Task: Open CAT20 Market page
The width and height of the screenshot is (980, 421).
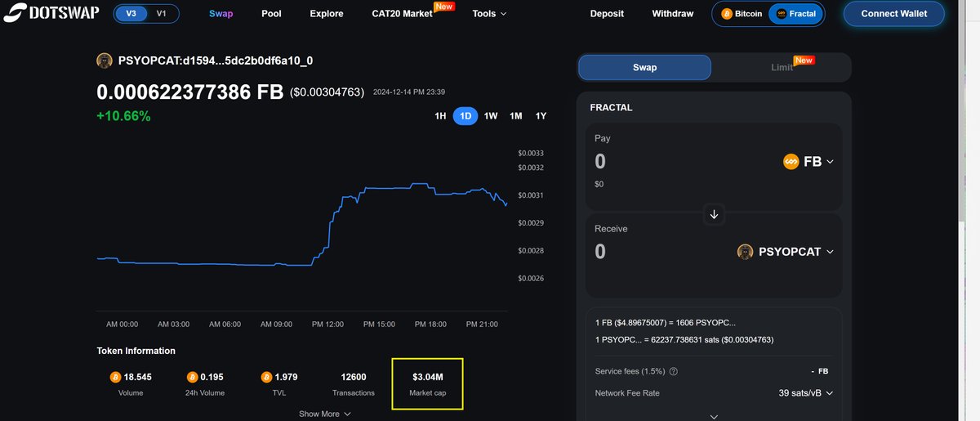Action: point(402,14)
